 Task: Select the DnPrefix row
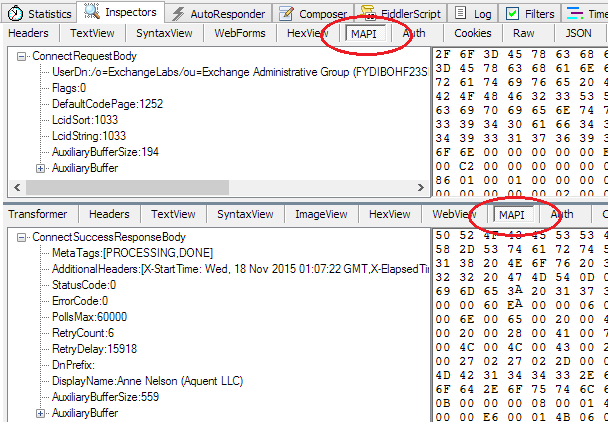point(73,365)
